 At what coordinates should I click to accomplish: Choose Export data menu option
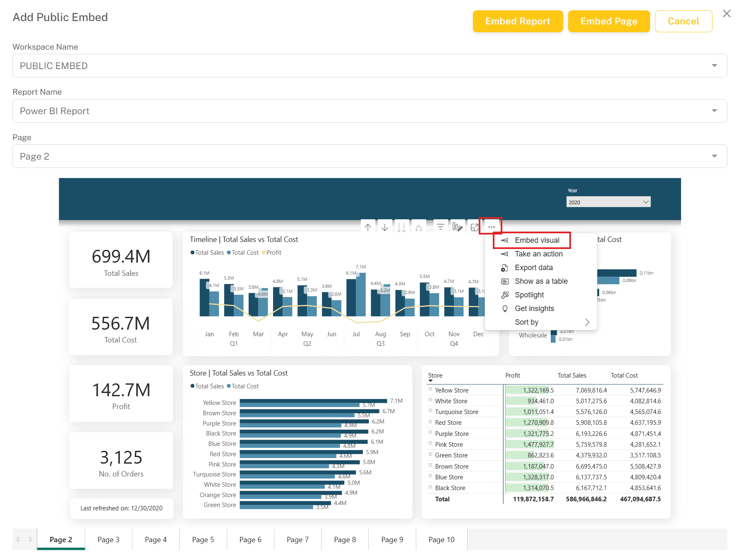click(x=533, y=268)
